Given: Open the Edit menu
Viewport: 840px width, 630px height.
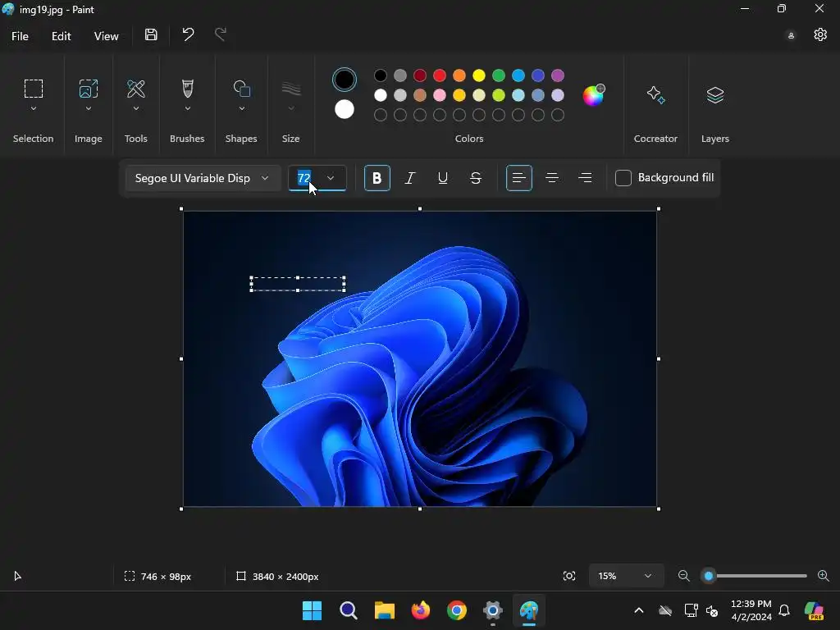Looking at the screenshot, I should (61, 36).
